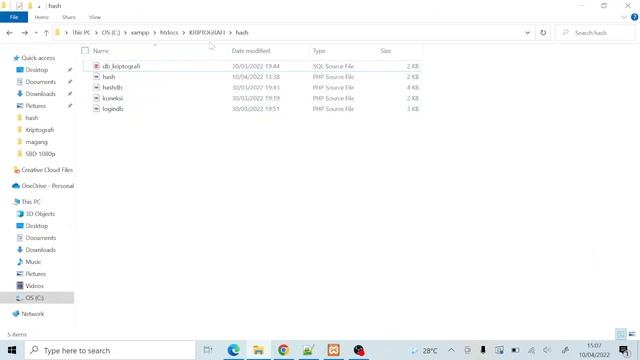Open pinned Documents under Quick access

40,82
